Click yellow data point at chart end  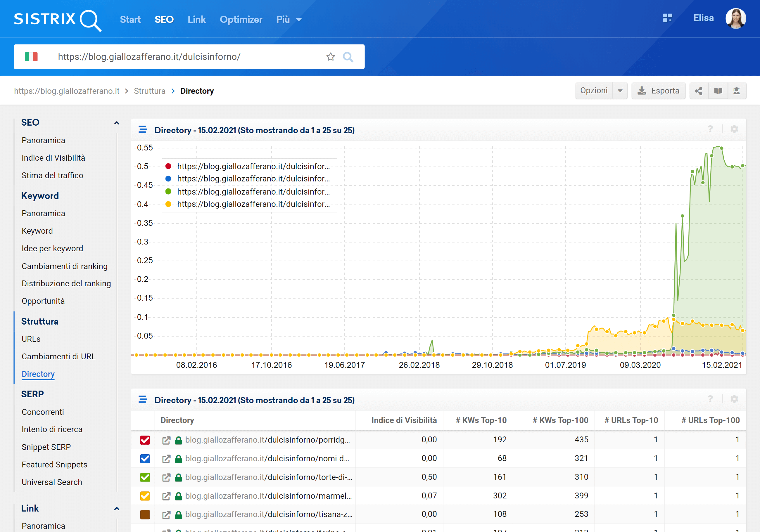(x=742, y=330)
